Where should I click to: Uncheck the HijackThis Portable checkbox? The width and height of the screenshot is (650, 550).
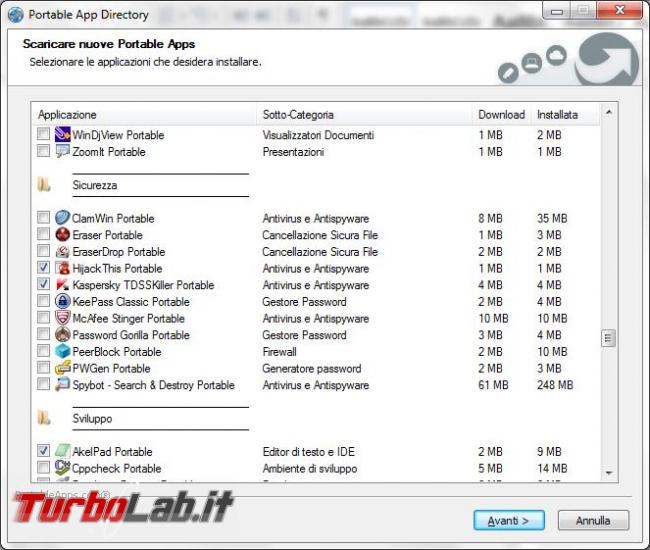pos(43,267)
